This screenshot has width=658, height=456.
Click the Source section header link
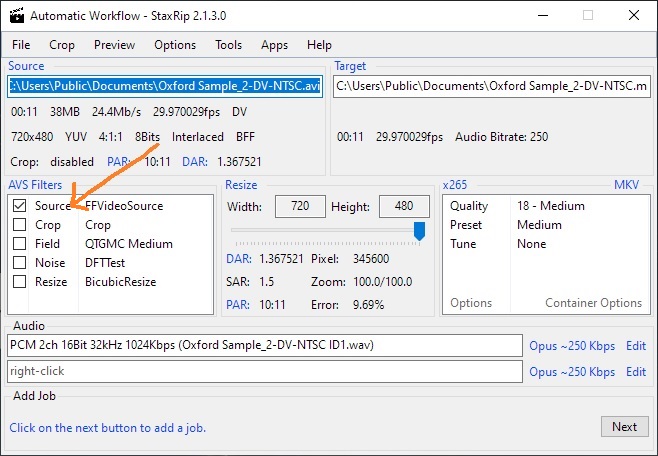click(x=26, y=66)
